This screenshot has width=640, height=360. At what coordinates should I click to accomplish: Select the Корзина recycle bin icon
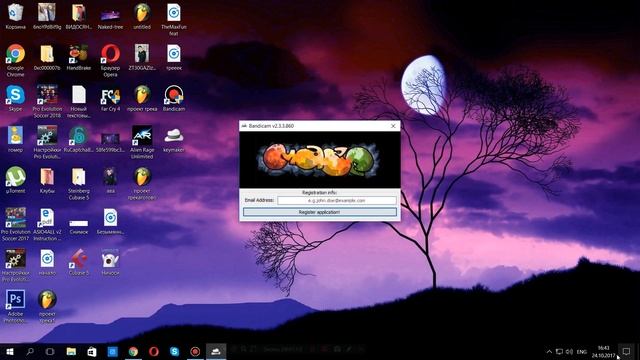pyautogui.click(x=16, y=16)
